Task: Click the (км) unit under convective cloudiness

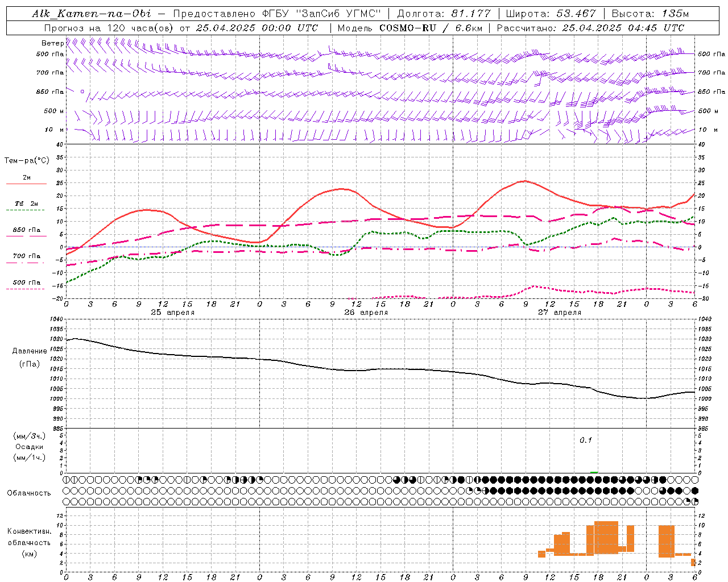Action: [29, 554]
